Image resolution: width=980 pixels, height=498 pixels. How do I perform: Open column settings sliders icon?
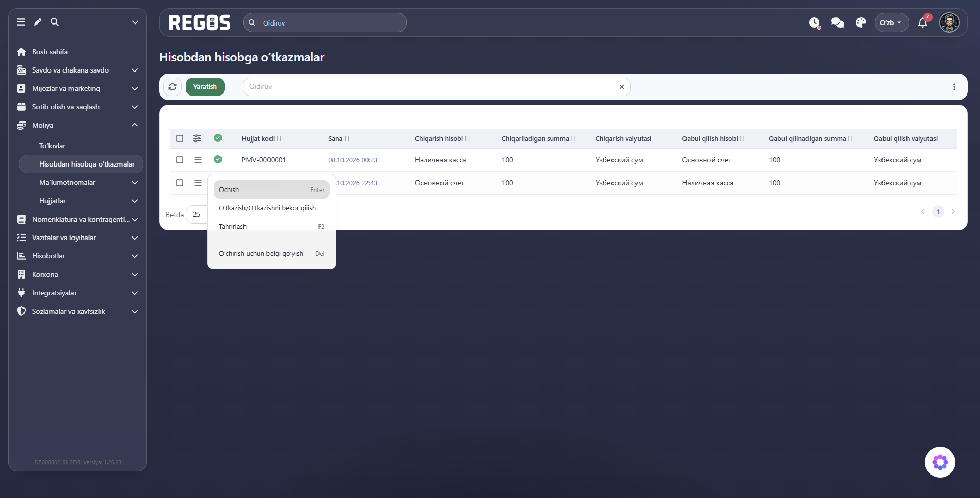click(x=197, y=138)
